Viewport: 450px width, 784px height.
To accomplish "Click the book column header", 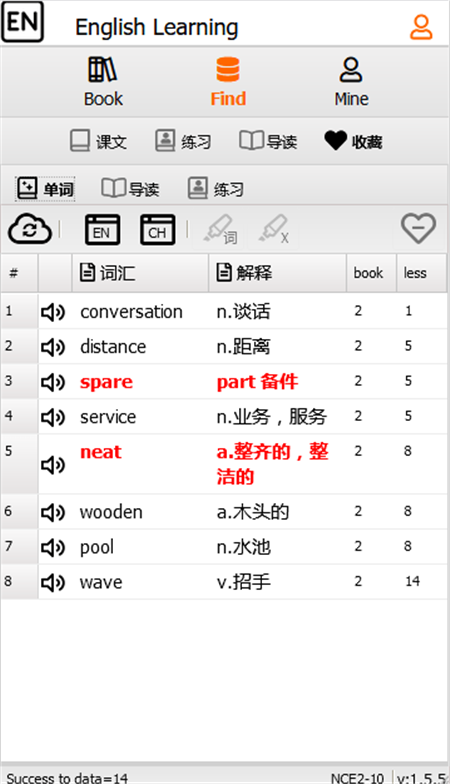I will pyautogui.click(x=372, y=273).
